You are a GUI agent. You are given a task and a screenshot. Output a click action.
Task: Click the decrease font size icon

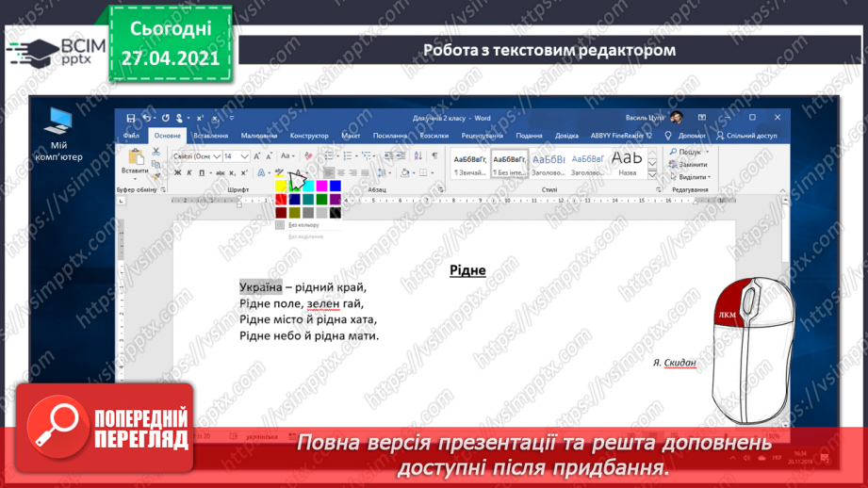[269, 156]
